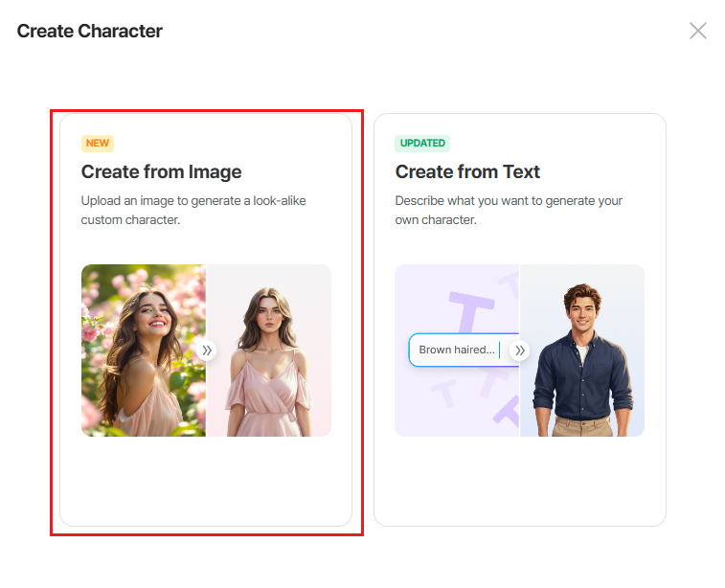
Task: Click empty area below man preview image
Action: (520, 481)
